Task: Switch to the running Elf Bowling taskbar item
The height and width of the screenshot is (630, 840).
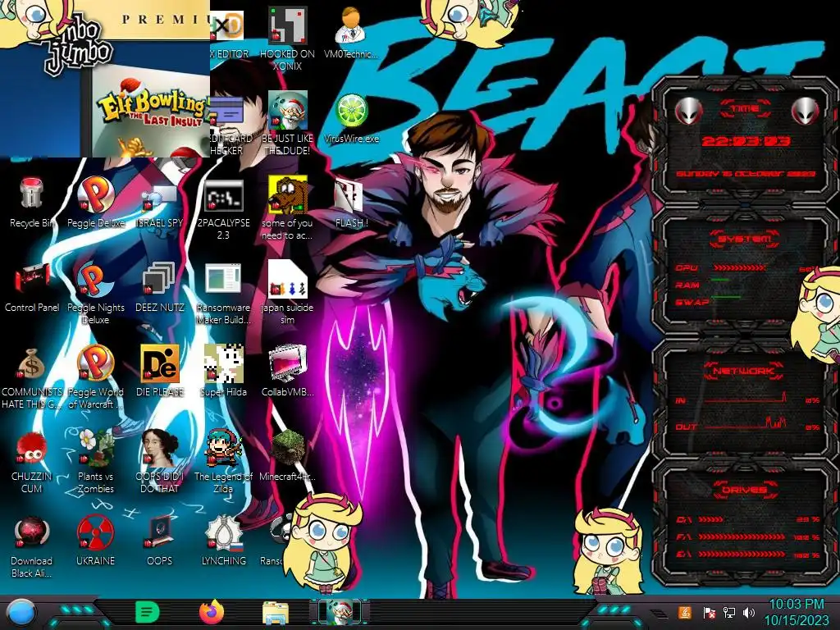Action: tap(340, 612)
